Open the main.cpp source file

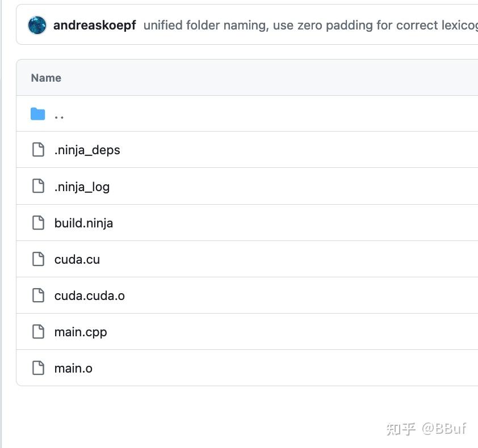coord(81,332)
